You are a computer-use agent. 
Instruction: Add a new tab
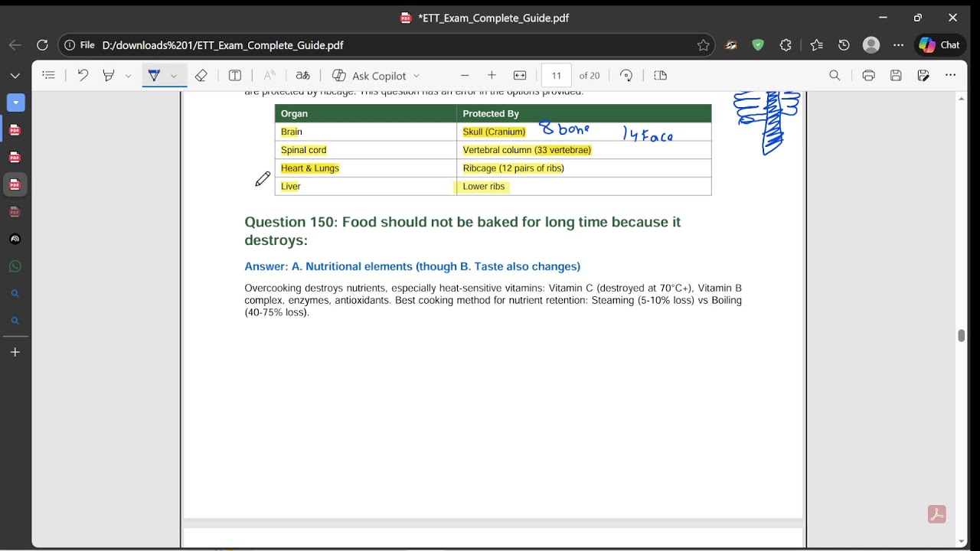coord(15,352)
